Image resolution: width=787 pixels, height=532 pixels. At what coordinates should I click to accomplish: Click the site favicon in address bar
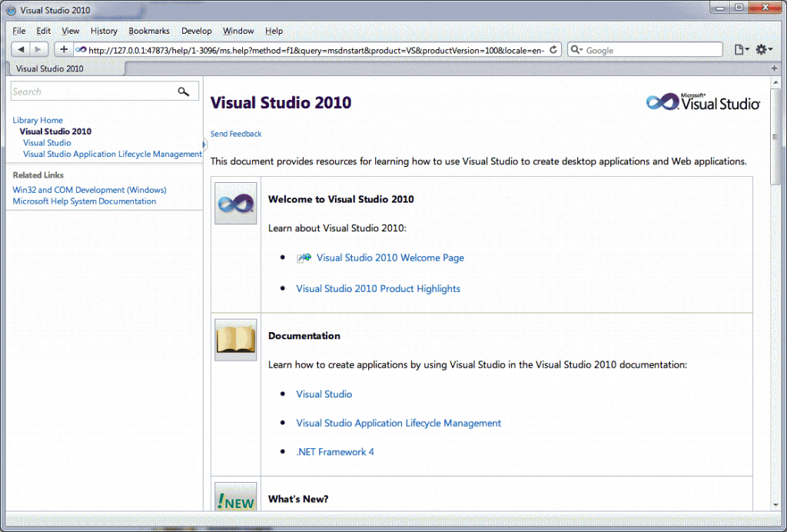point(80,50)
